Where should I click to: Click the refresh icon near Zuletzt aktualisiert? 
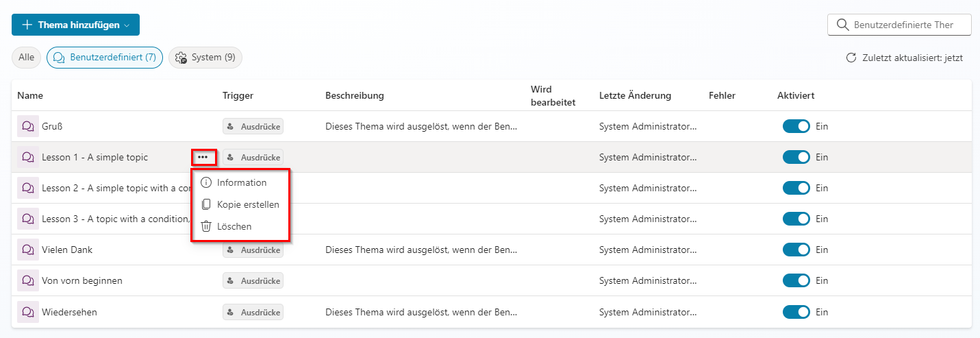[x=851, y=58]
